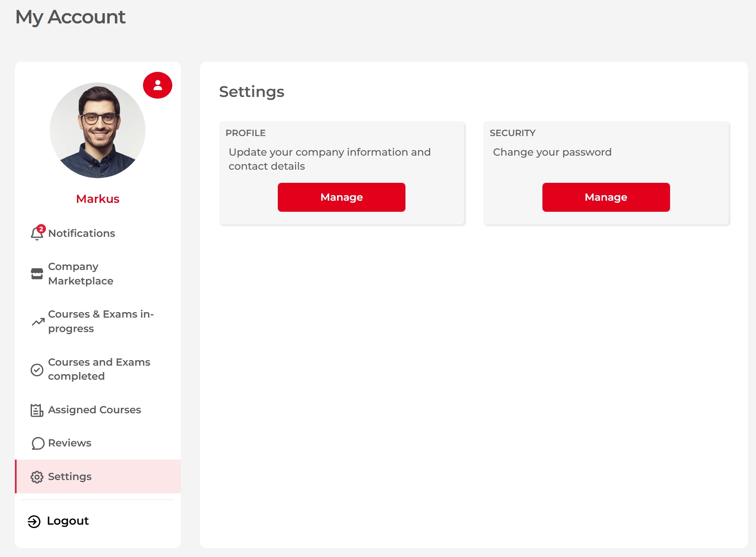Click the checkmark circle completed icon

coord(37,370)
